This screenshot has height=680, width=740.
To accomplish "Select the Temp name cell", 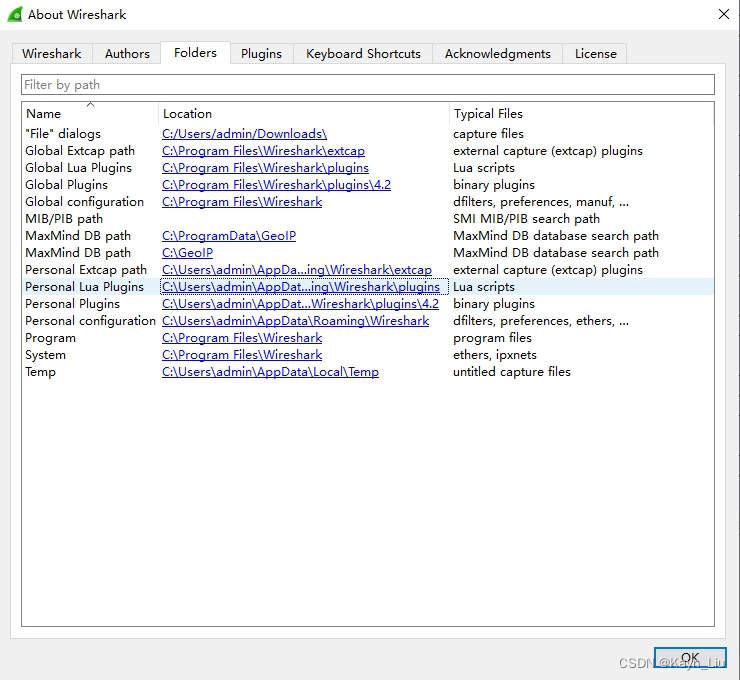I will coord(40,372).
